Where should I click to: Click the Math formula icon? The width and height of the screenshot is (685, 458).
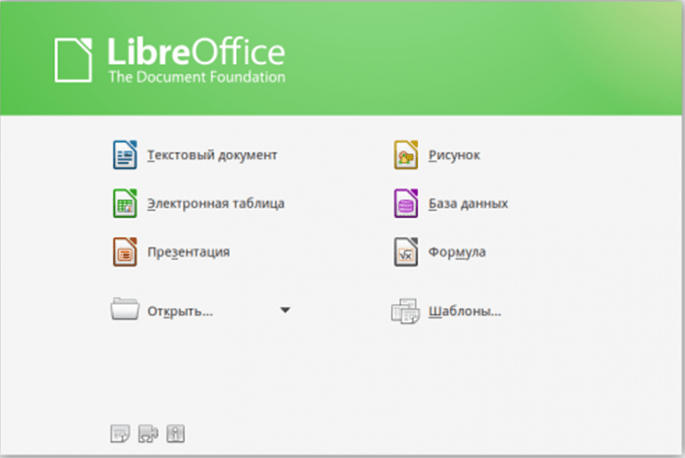coord(405,252)
